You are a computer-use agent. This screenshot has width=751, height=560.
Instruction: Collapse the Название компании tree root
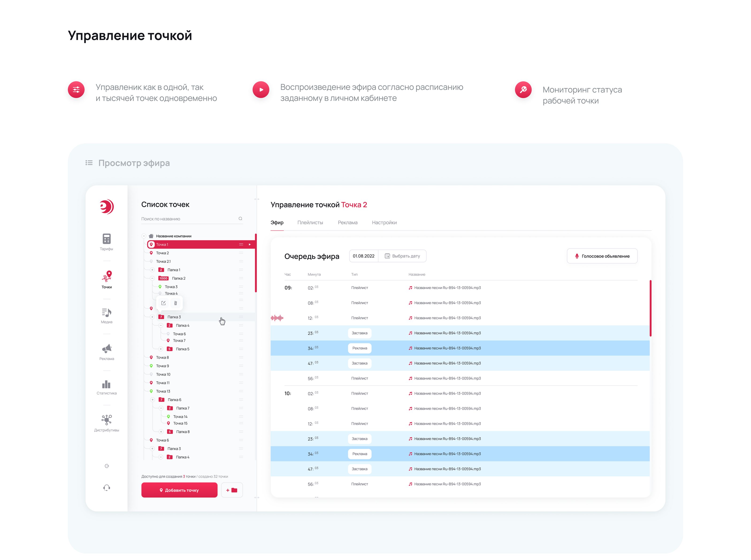coord(144,236)
